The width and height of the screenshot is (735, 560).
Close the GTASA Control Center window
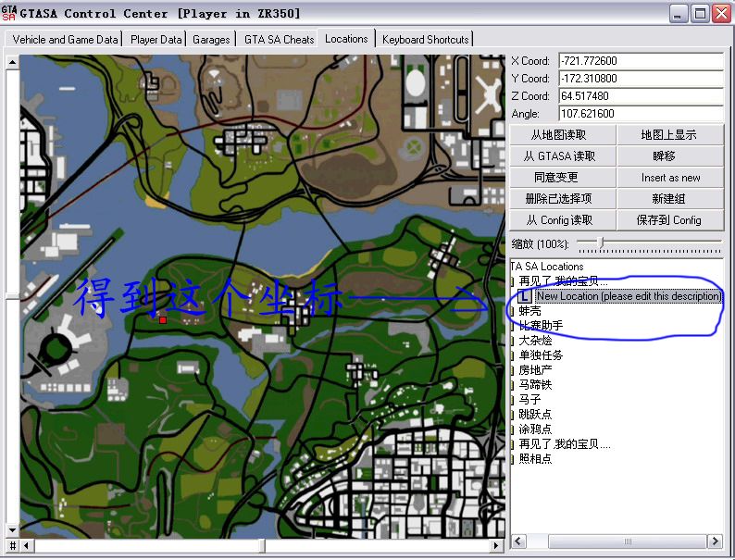(x=722, y=14)
